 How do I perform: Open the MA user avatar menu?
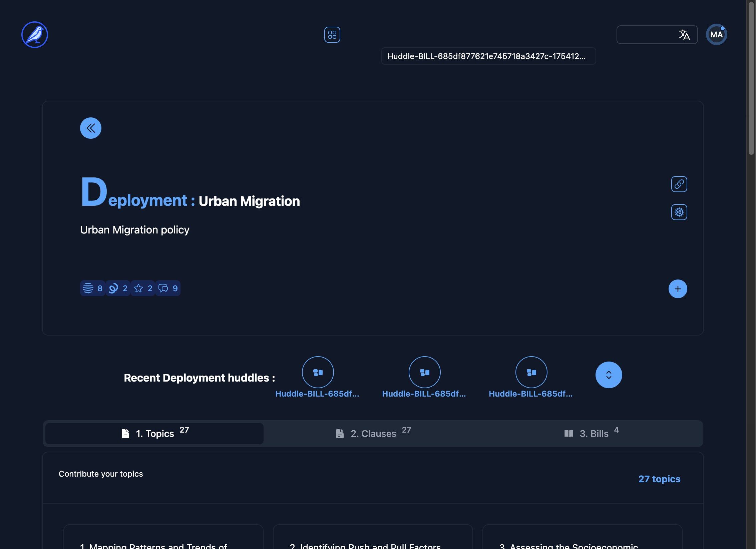(716, 35)
